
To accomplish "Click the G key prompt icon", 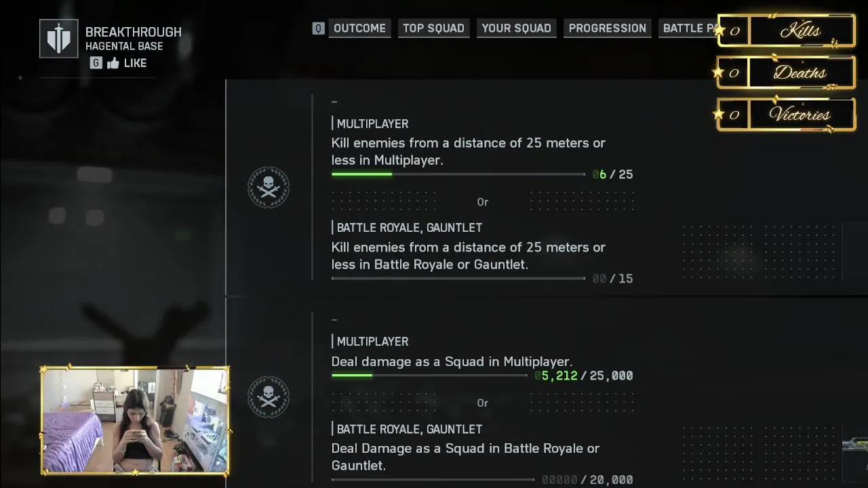I will [96, 63].
